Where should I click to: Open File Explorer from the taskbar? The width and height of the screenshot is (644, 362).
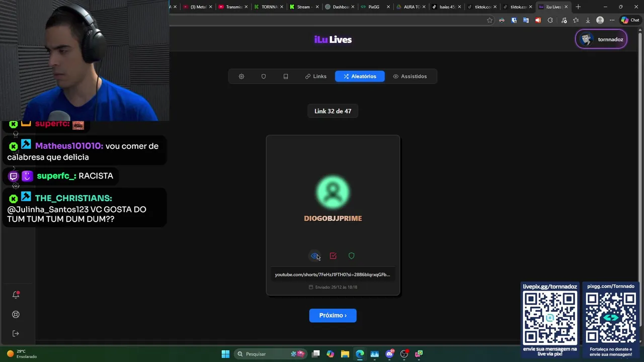[x=345, y=354]
